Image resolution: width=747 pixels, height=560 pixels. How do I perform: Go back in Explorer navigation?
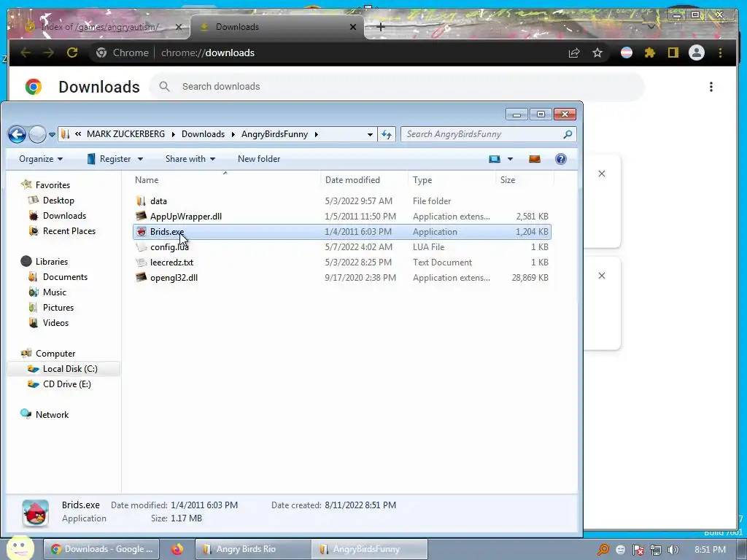pos(18,134)
